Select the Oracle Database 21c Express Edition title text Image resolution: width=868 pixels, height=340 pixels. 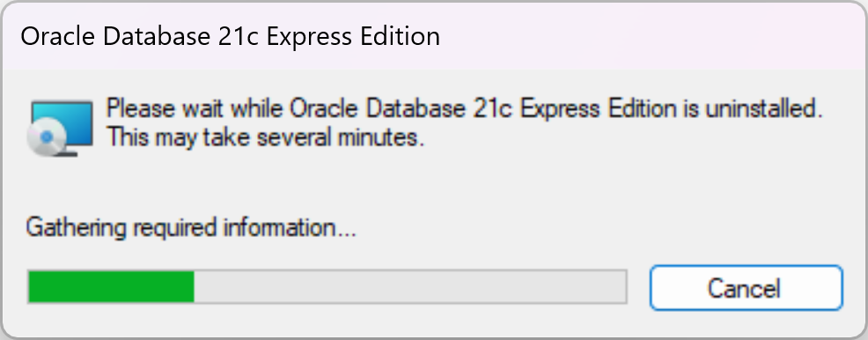231,36
